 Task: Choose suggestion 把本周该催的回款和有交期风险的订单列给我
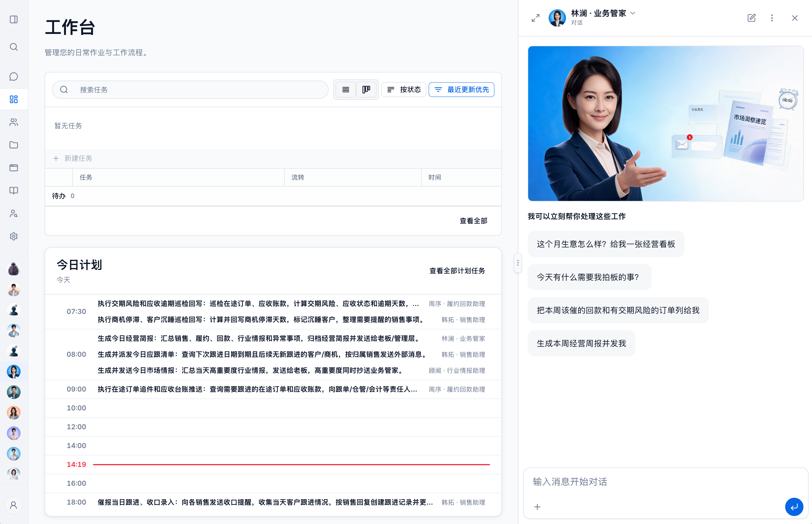click(618, 310)
